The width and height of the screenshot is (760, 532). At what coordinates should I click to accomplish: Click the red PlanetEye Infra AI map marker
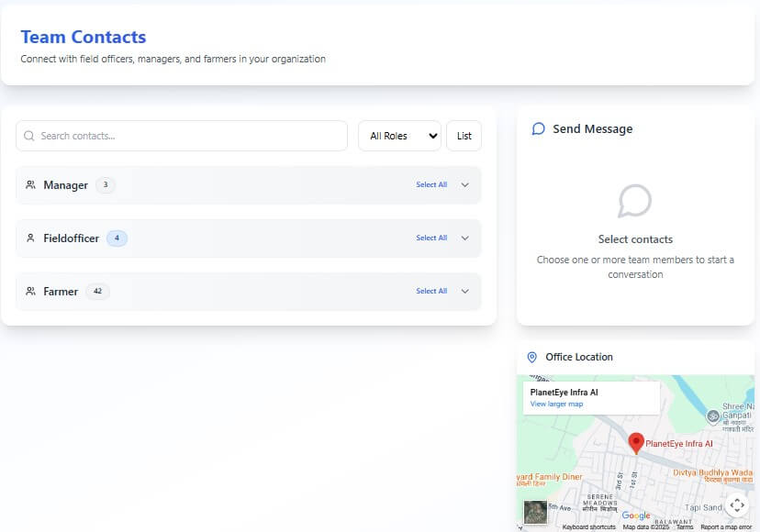pyautogui.click(x=636, y=443)
